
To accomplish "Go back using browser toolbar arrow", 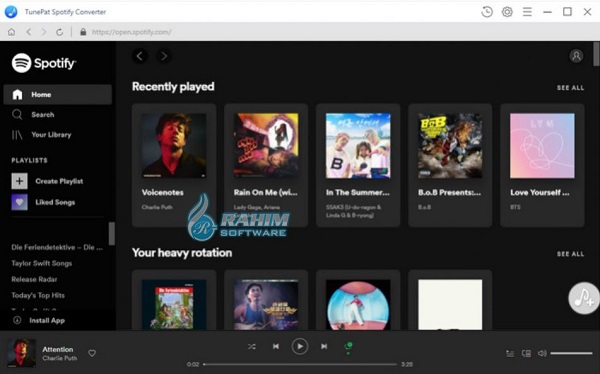I will [29, 32].
